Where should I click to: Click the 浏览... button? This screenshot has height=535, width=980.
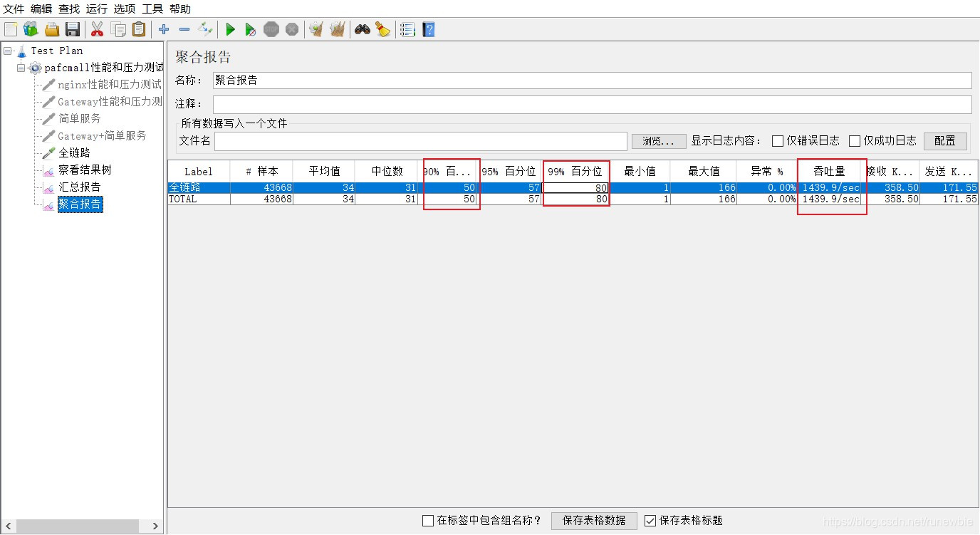coord(659,141)
